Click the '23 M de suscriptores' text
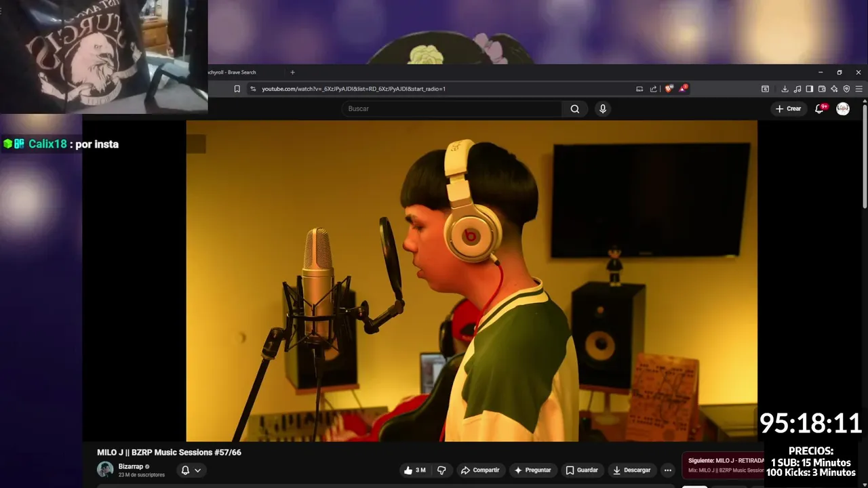The image size is (868, 488). pos(142,475)
